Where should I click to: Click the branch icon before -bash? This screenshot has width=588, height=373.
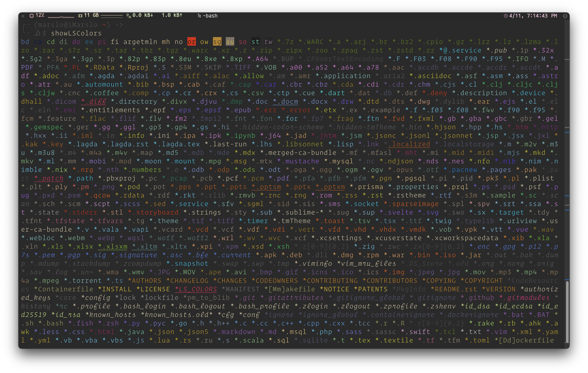point(199,16)
